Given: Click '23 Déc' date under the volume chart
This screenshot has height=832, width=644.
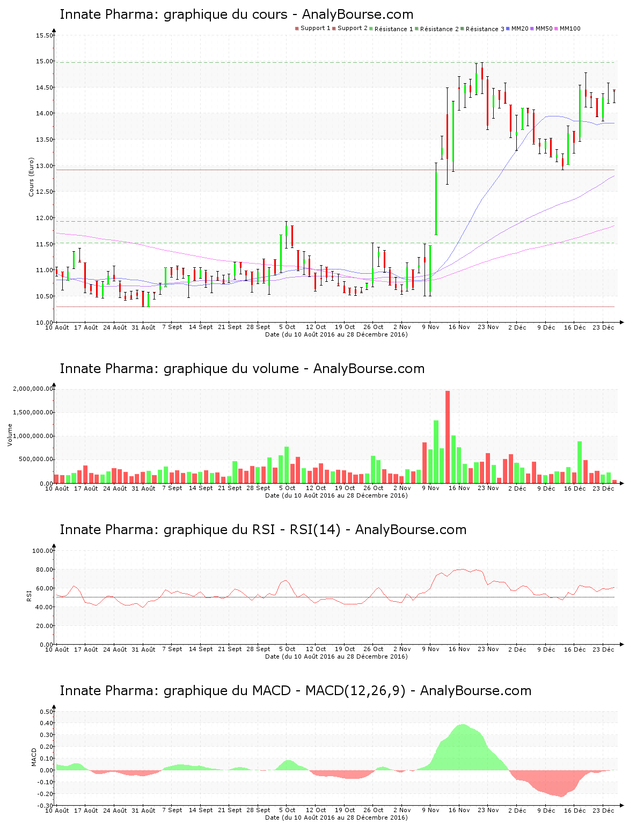Looking at the screenshot, I should pos(603,488).
